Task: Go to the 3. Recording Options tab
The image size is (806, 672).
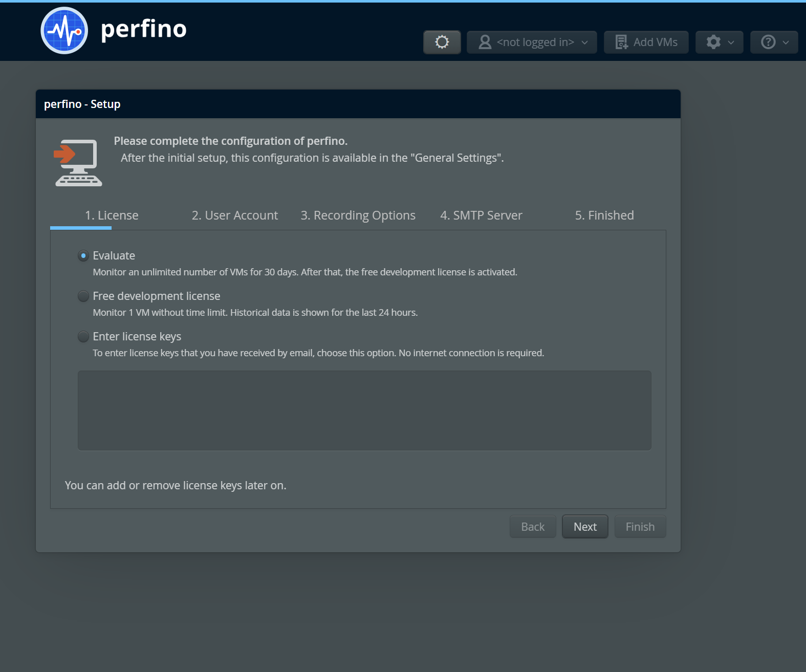Action: [x=358, y=215]
